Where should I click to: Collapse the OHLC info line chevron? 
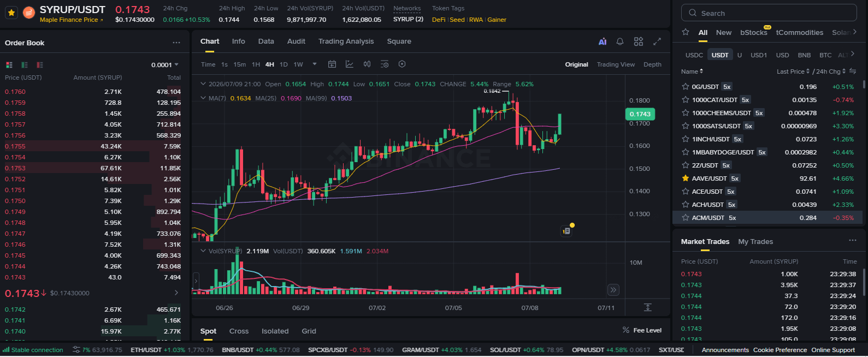[203, 84]
